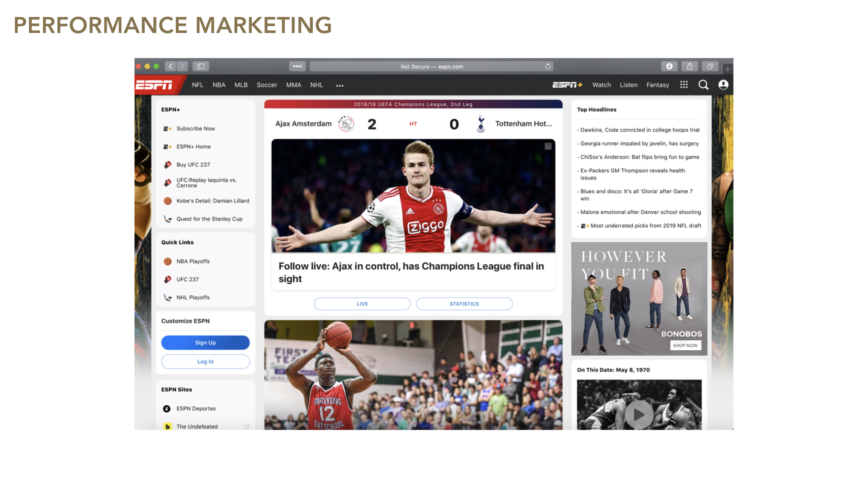Image resolution: width=868 pixels, height=488 pixels.
Task: Open the NFL menu
Action: pyautogui.click(x=198, y=85)
